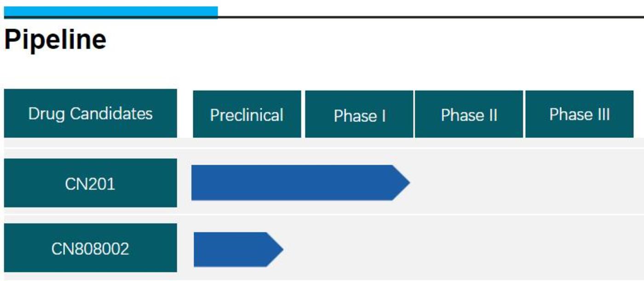Click the arrow tip of CN808002 progress bar
This screenshot has width=644, height=281.
click(277, 249)
